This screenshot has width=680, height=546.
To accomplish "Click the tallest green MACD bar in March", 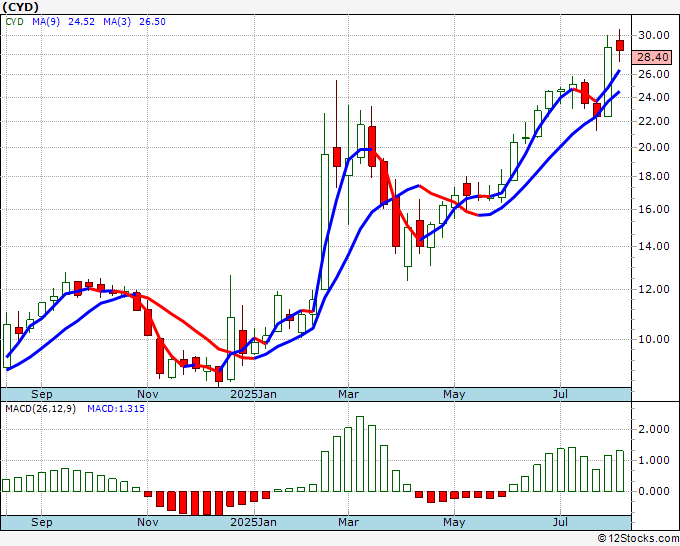I will [360, 454].
